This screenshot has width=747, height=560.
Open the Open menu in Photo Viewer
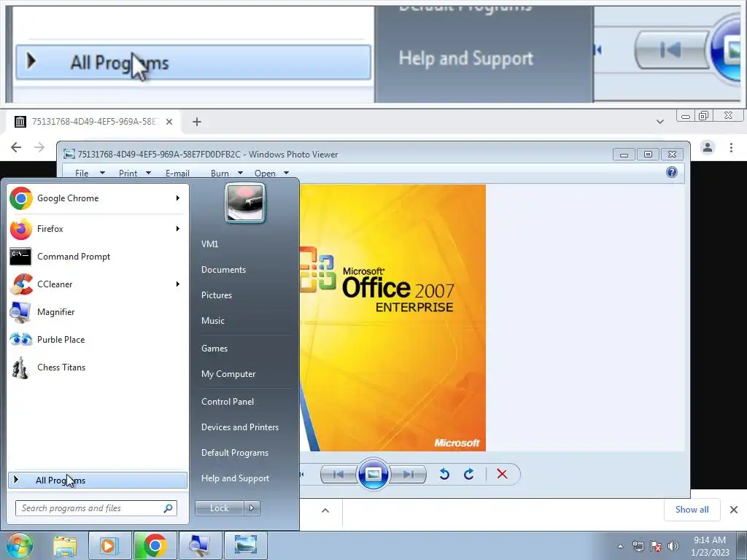271,174
